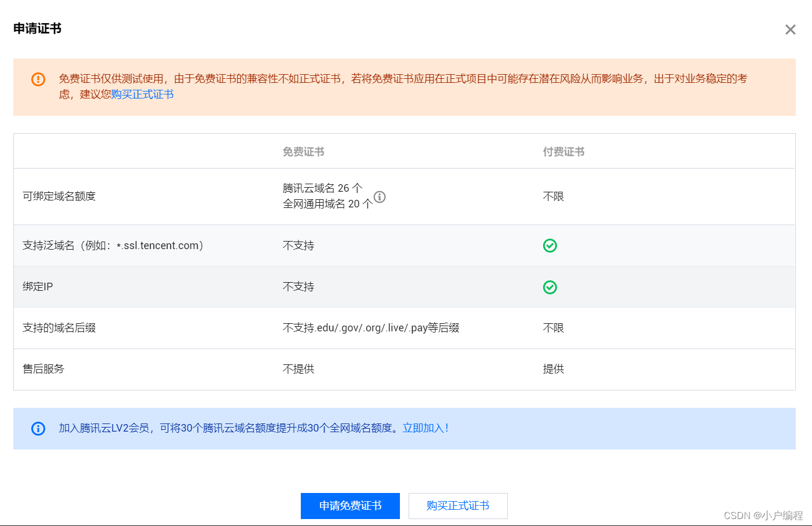
Task: Click the 申请免费证书 blue button
Action: pos(350,505)
